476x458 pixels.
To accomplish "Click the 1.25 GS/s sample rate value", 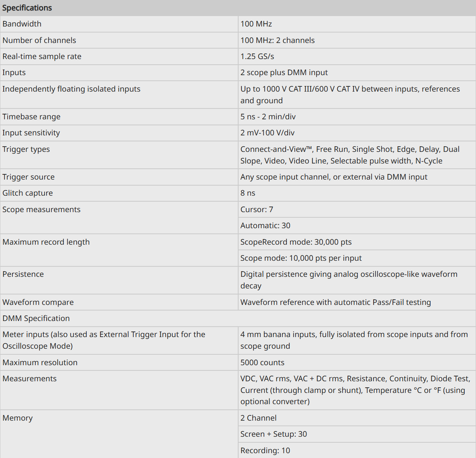I will pos(257,57).
